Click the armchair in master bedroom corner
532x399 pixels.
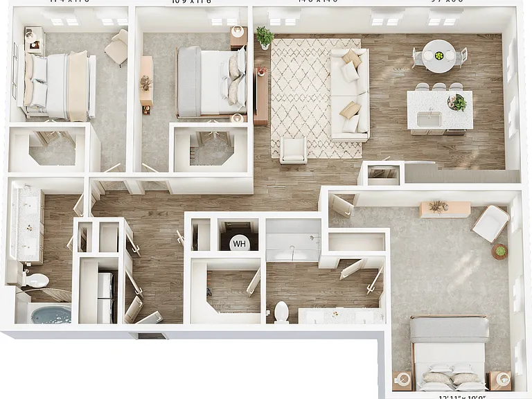tap(490, 224)
